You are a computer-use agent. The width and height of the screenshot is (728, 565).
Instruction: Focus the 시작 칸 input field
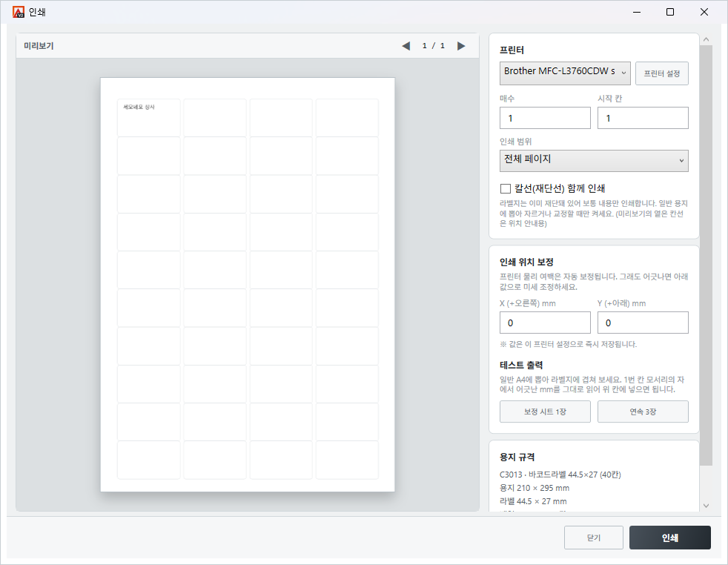coord(643,118)
